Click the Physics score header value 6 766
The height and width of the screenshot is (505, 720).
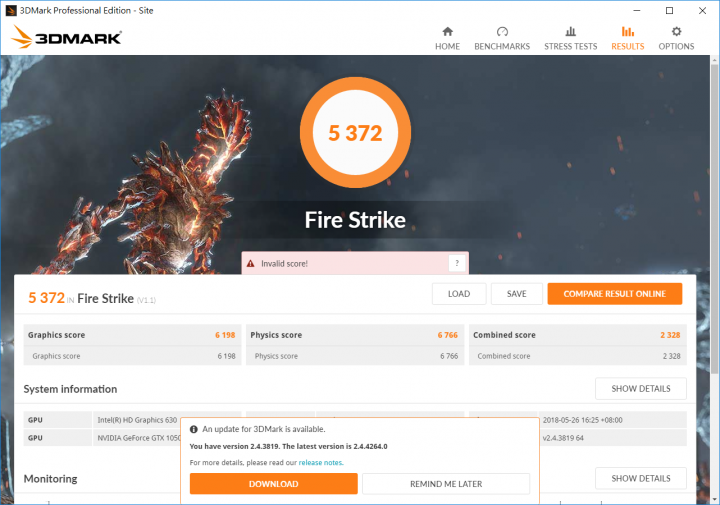coord(448,335)
